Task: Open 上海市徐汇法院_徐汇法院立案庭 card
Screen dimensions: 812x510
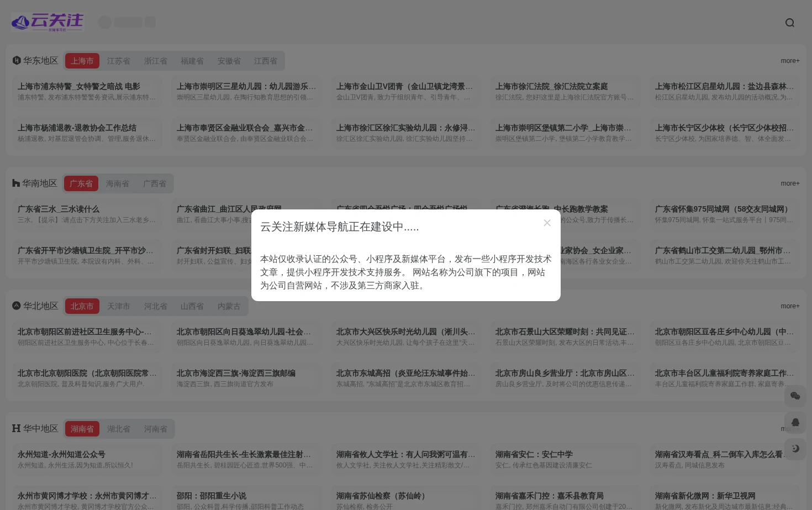Action: point(565,92)
